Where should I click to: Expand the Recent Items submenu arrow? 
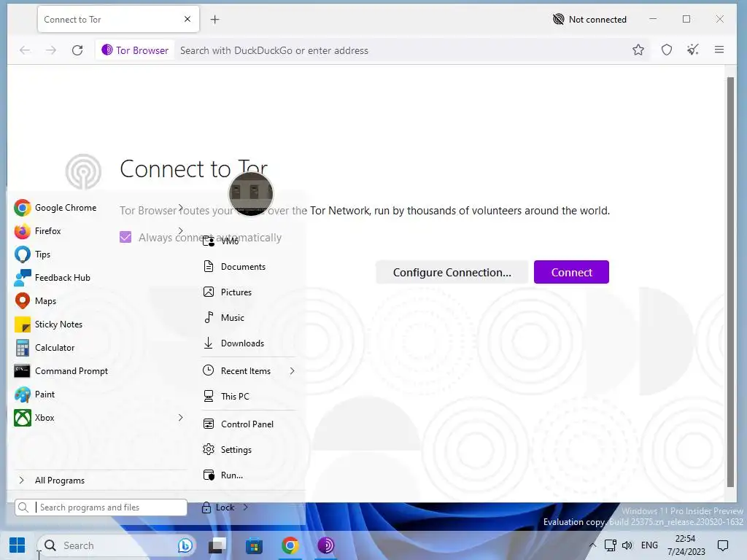tap(292, 371)
